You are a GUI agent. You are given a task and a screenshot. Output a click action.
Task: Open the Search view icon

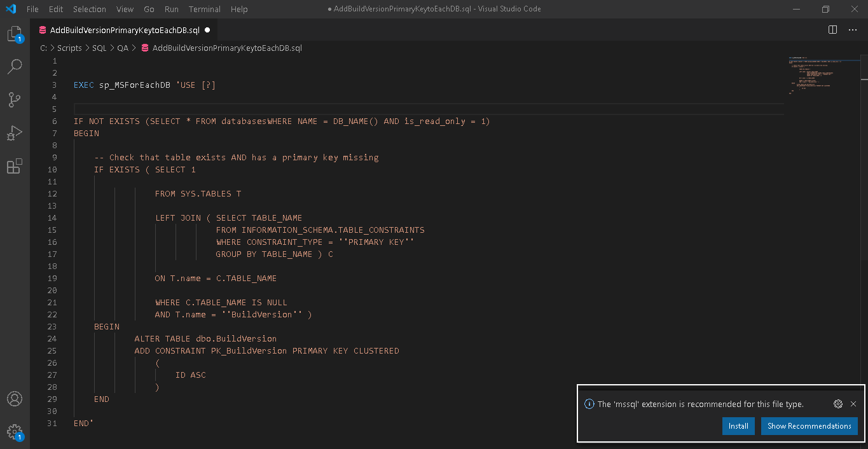tap(15, 67)
